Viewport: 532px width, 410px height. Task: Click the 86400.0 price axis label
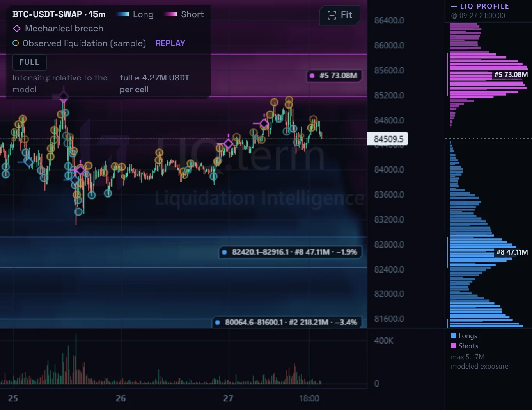click(389, 21)
